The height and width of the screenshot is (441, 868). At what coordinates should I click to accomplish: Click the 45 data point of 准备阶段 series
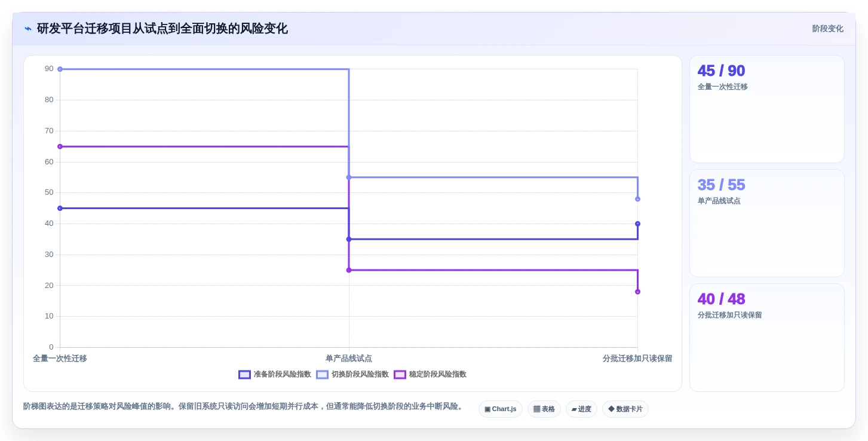pyautogui.click(x=60, y=208)
